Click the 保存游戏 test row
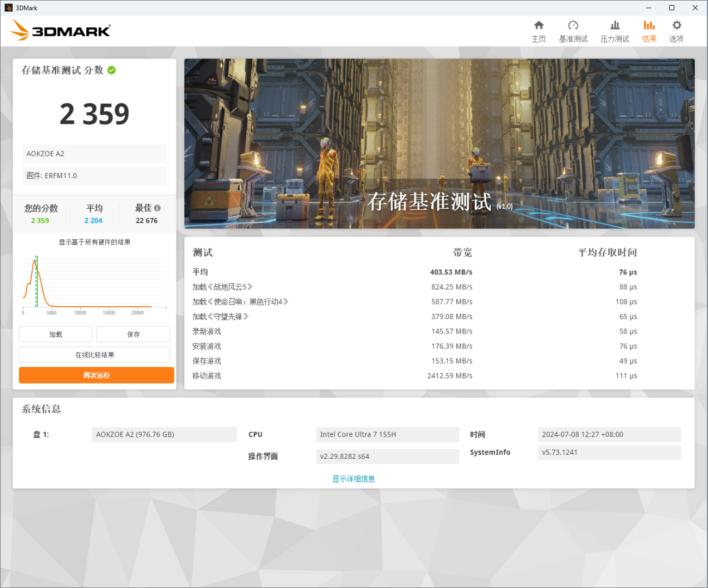708x588 pixels. click(415, 361)
